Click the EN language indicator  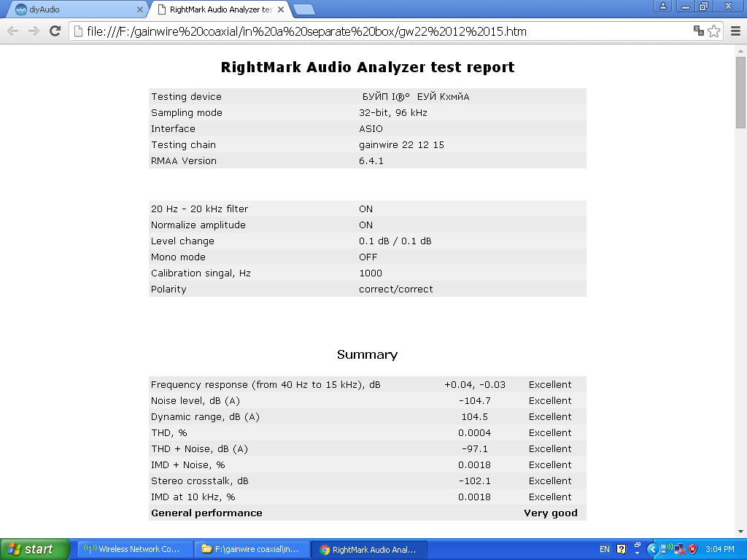[605, 549]
